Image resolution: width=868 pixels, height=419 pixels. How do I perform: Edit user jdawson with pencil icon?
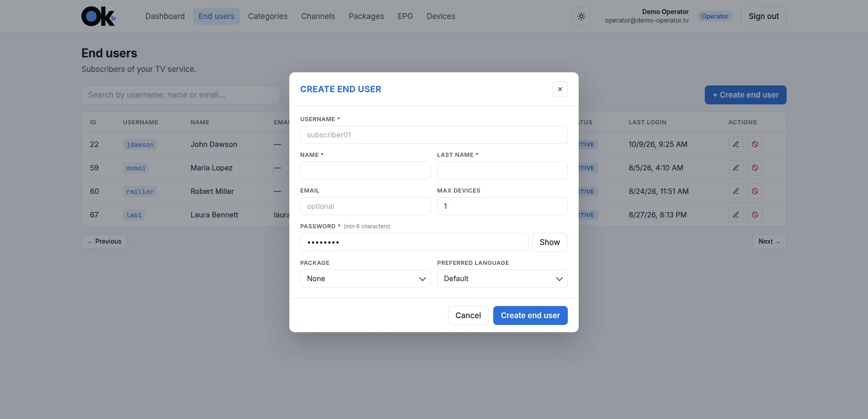[736, 144]
